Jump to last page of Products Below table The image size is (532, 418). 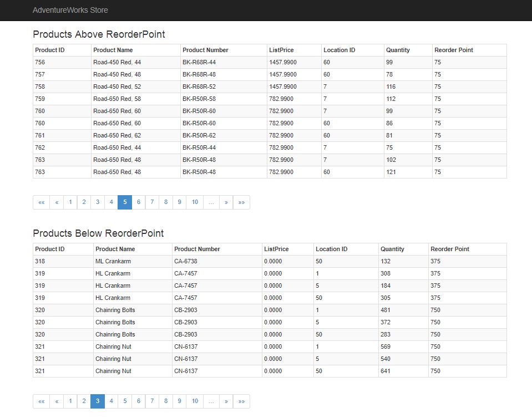tap(241, 401)
